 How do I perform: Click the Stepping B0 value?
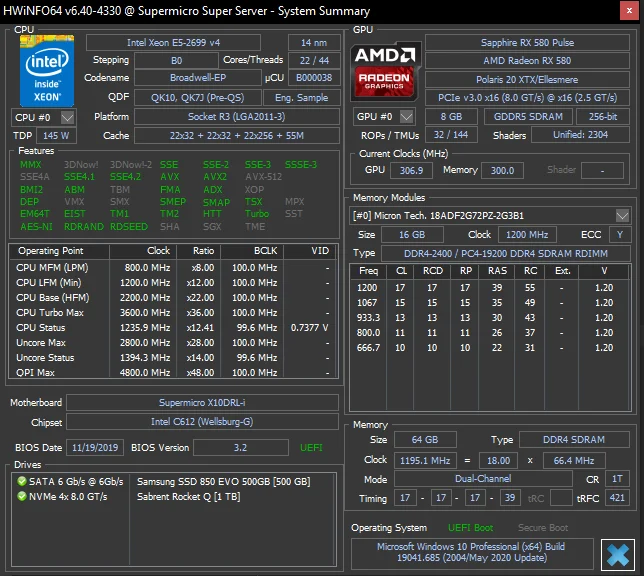(176, 60)
